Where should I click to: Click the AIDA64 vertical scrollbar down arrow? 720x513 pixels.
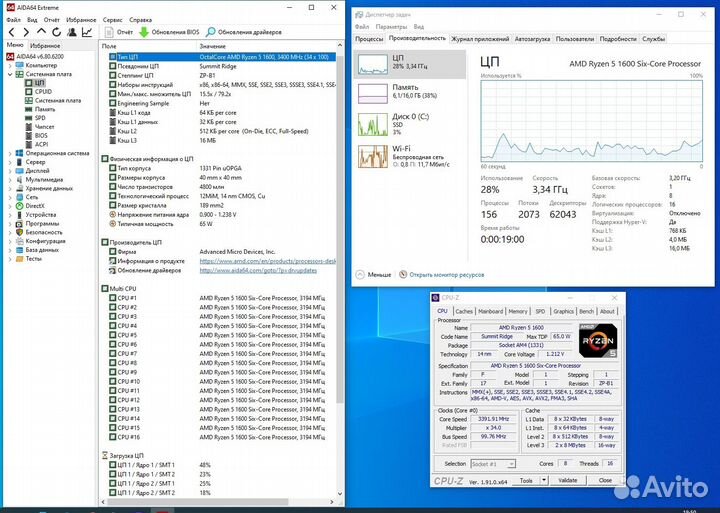tap(340, 494)
